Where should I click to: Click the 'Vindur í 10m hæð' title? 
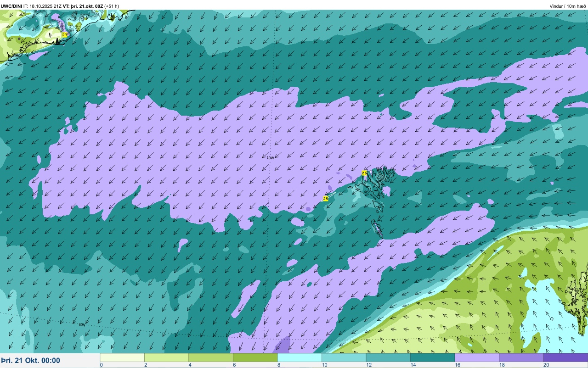(568, 6)
